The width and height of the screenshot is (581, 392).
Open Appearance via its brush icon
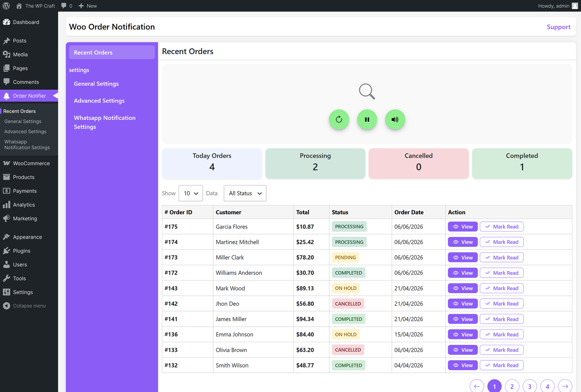pos(7,237)
